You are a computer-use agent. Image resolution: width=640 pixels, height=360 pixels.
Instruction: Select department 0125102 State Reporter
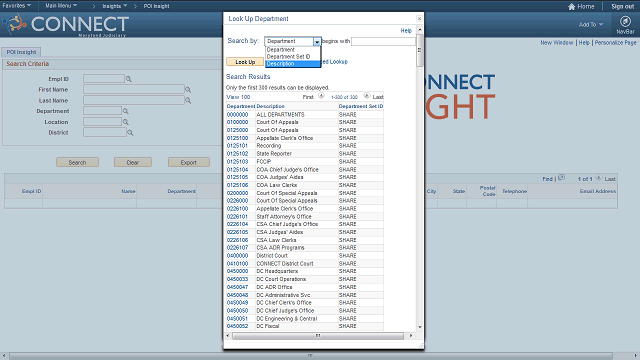pyautogui.click(x=237, y=154)
